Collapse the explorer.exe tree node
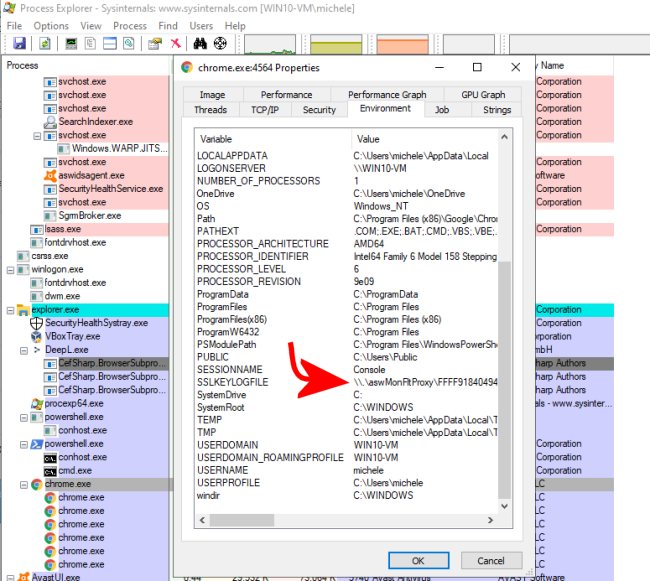This screenshot has width=650, height=581. [x=10, y=310]
